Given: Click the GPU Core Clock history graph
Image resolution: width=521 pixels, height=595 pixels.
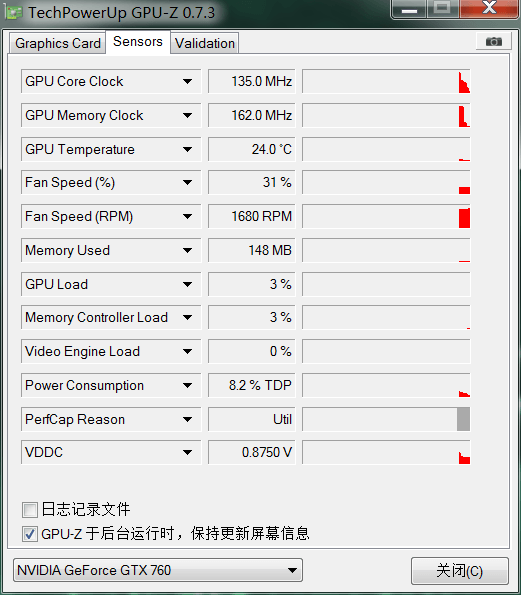Looking at the screenshot, I should pyautogui.click(x=386, y=81).
